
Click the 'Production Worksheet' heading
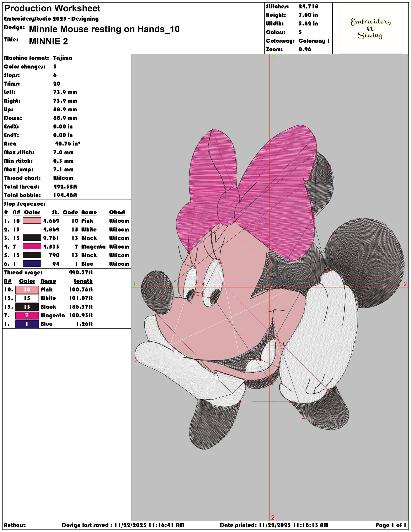click(52, 9)
